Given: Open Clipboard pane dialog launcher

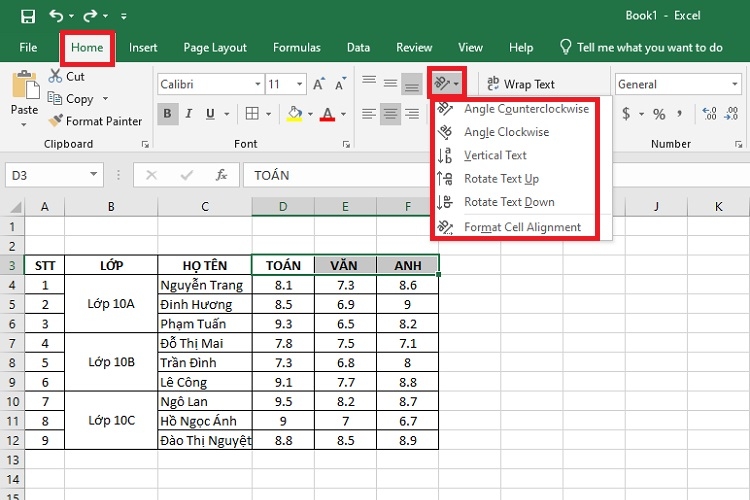Looking at the screenshot, I should [x=145, y=144].
